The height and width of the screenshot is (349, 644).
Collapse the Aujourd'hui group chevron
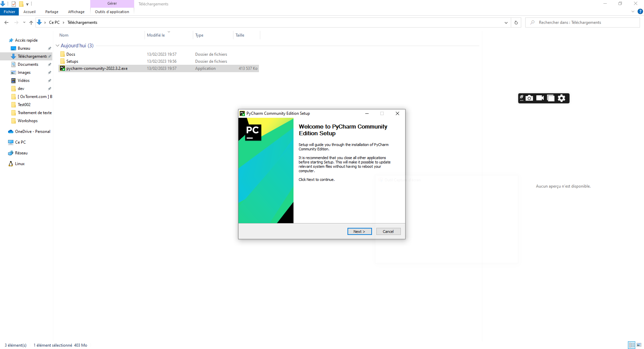(57, 46)
